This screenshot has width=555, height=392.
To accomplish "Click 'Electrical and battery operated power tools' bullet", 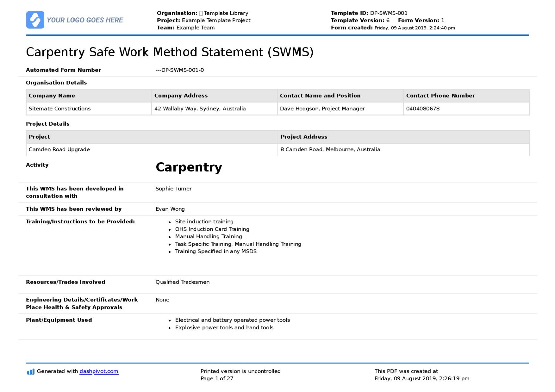I will (x=233, y=320).
